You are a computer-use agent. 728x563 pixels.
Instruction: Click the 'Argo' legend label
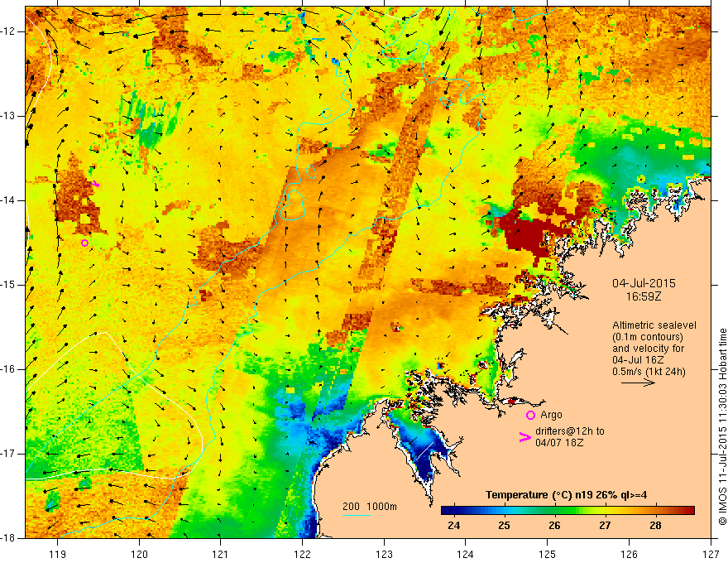(x=551, y=415)
